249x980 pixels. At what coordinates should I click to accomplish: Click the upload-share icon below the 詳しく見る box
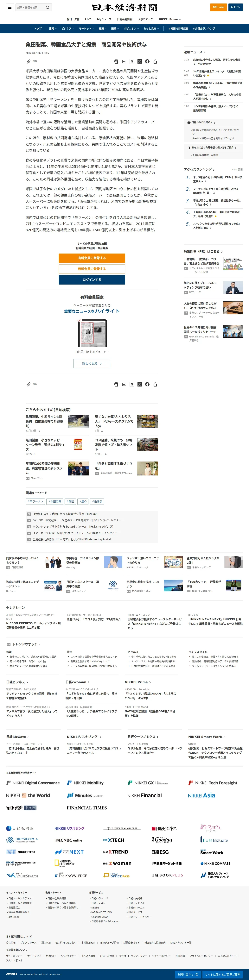tap(155, 384)
